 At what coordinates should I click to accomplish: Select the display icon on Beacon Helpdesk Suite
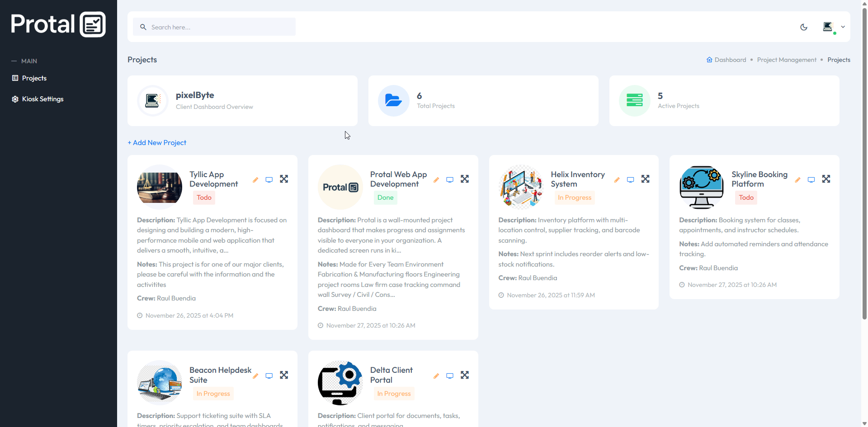(269, 375)
